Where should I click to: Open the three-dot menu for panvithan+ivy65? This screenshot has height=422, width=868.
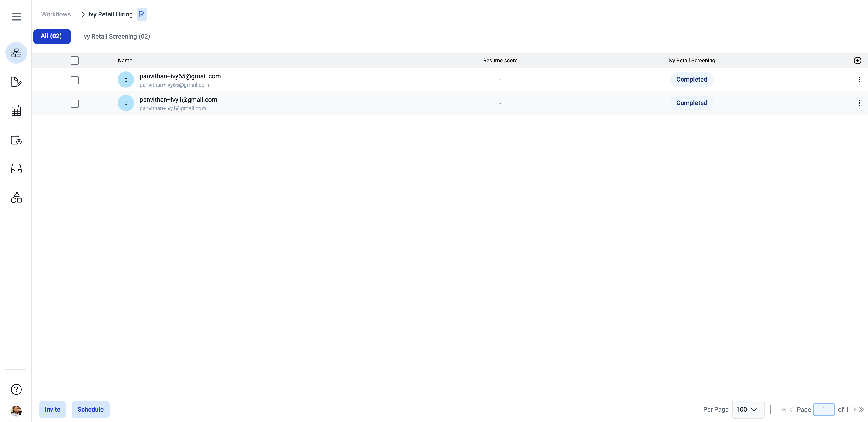coord(859,80)
